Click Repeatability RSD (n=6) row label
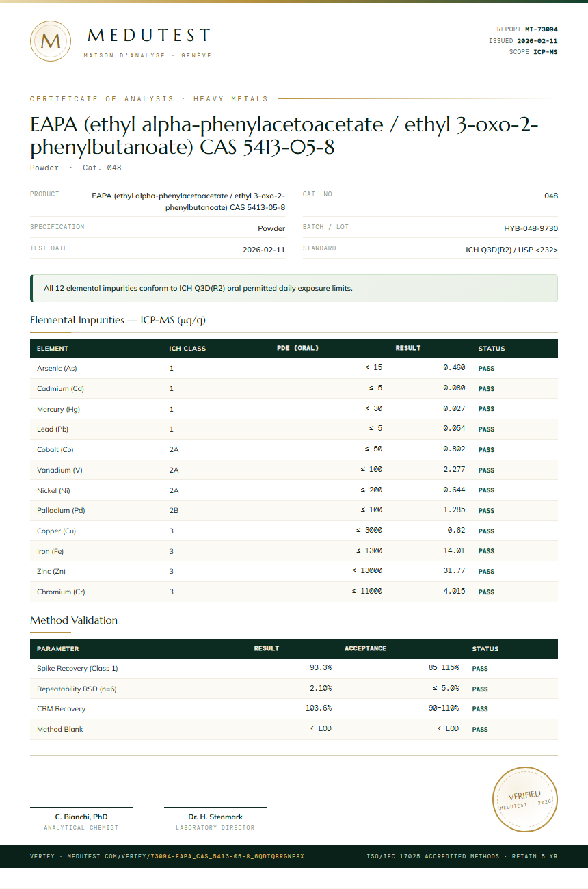588x889 pixels. (x=77, y=689)
